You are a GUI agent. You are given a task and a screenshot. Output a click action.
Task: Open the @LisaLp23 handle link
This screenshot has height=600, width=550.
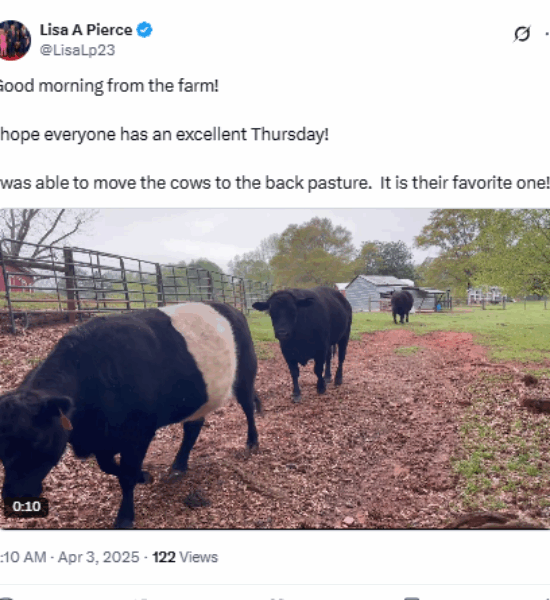pyautogui.click(x=77, y=50)
